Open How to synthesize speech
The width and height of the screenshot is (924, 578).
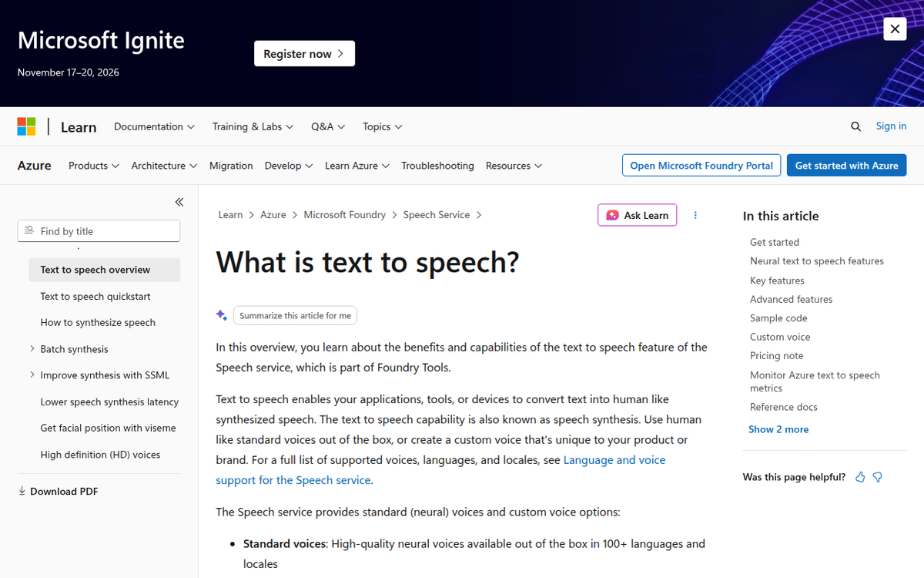coord(98,322)
